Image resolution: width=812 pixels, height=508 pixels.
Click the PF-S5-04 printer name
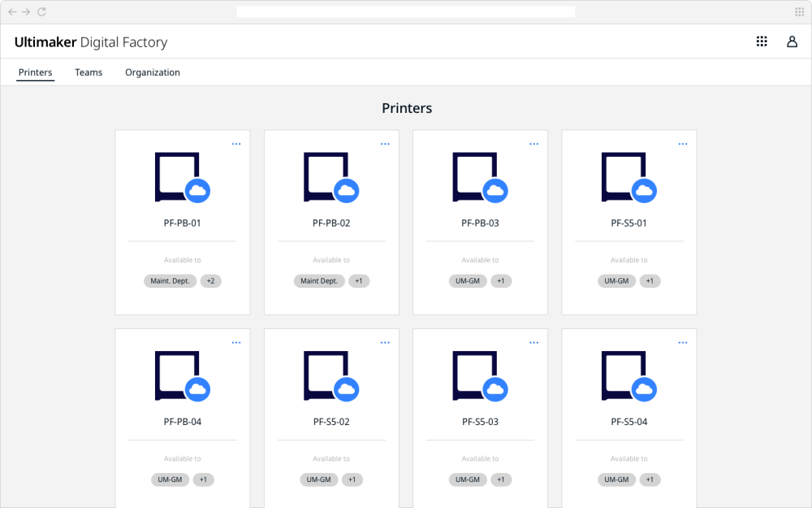629,422
